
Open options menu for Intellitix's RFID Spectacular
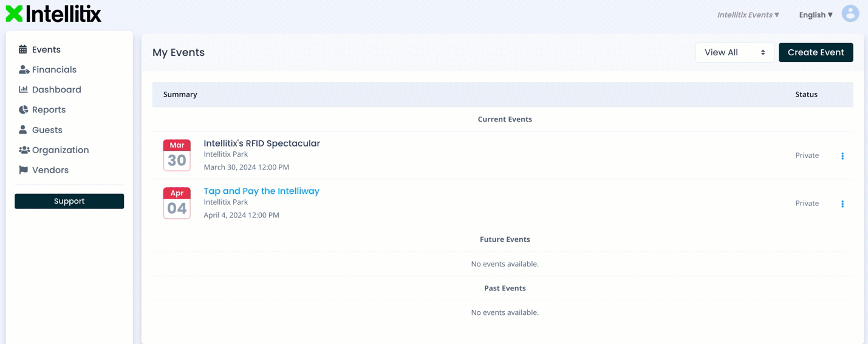[842, 156]
